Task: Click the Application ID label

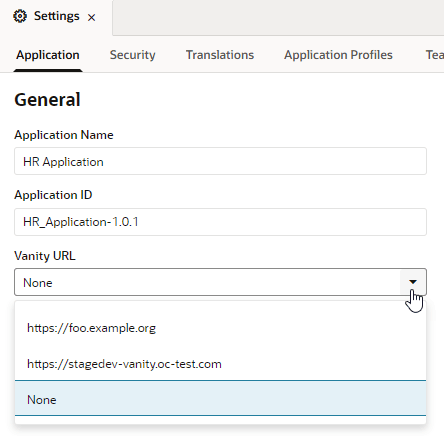Action: pos(53,195)
